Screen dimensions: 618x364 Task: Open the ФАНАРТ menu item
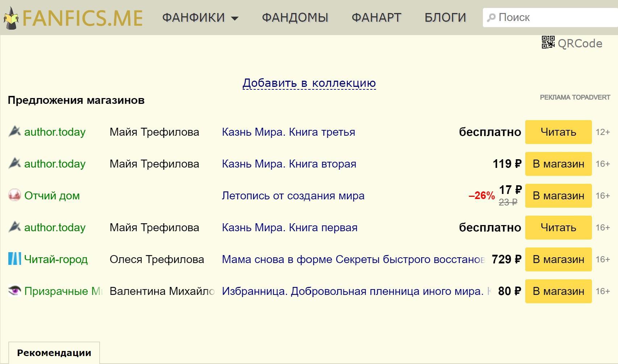376,17
